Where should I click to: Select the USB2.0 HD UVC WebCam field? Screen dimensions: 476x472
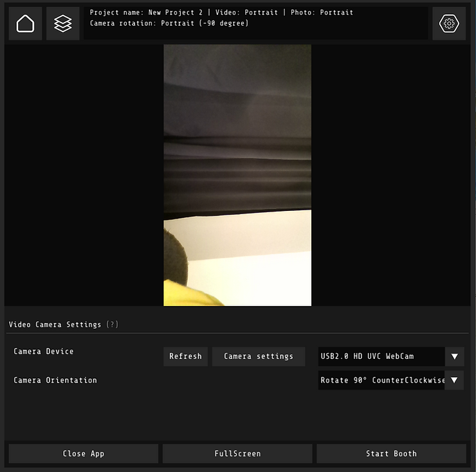(381, 356)
